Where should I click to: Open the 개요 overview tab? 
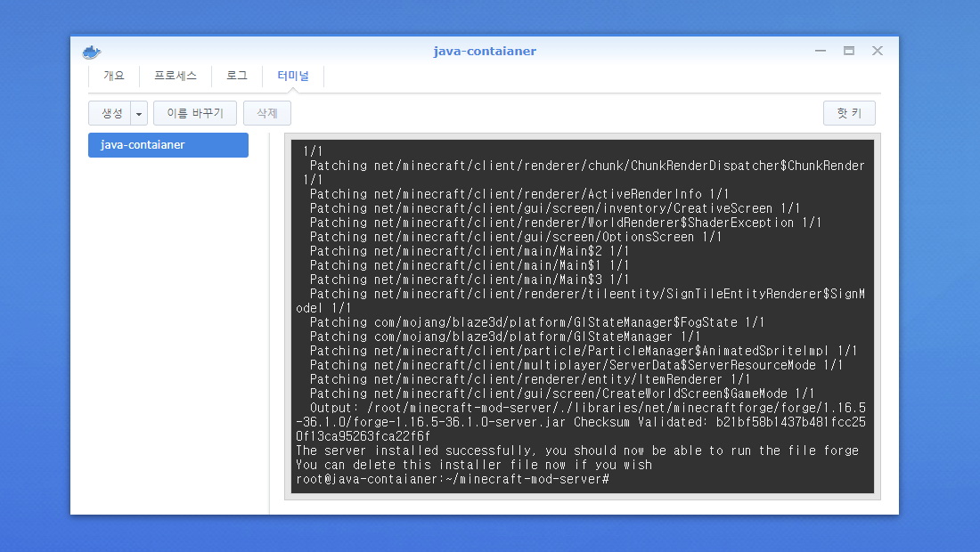click(114, 76)
